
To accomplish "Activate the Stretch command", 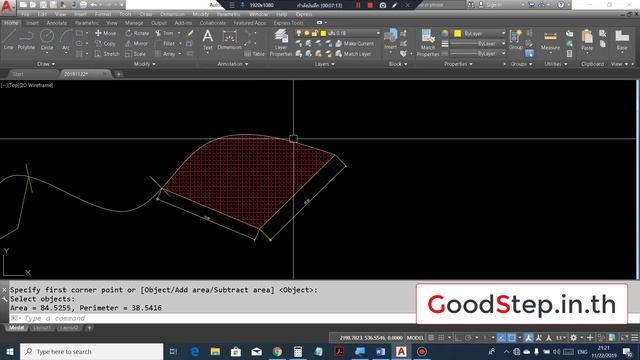I will click(107, 53).
